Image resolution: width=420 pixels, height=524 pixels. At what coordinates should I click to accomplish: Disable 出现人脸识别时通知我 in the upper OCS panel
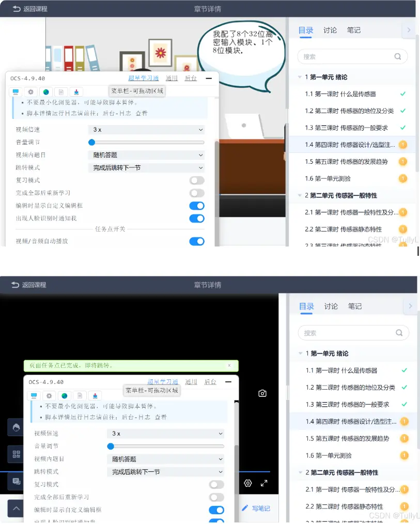point(197,219)
